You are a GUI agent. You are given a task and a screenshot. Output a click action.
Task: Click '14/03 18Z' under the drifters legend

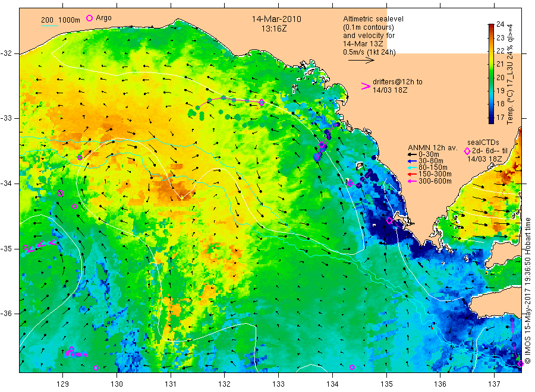click(x=389, y=90)
